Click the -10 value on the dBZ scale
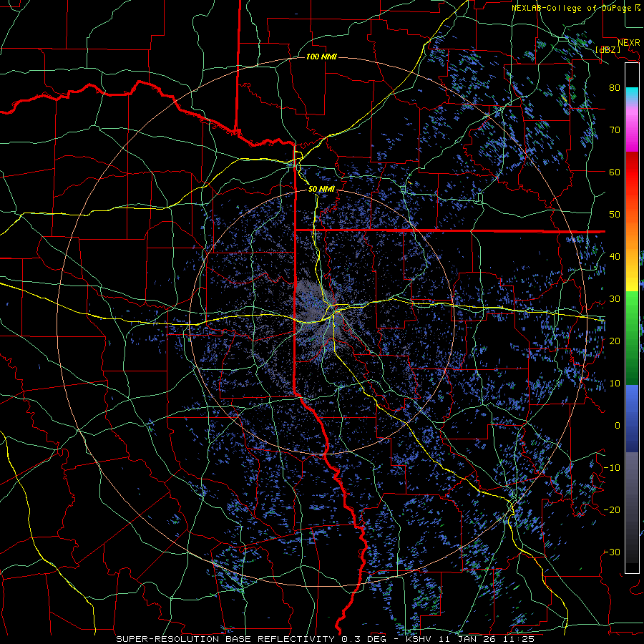Screen dimensions: 644x644 click(612, 468)
